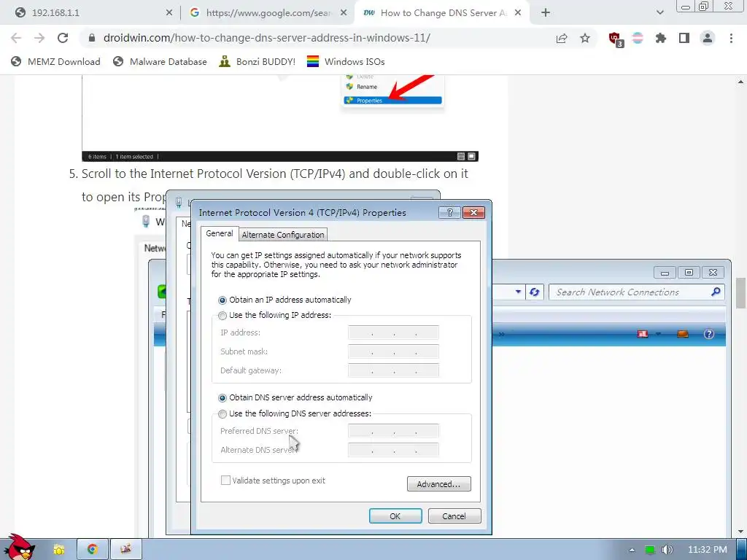Close the 192.168.1.1 tab

(169, 13)
